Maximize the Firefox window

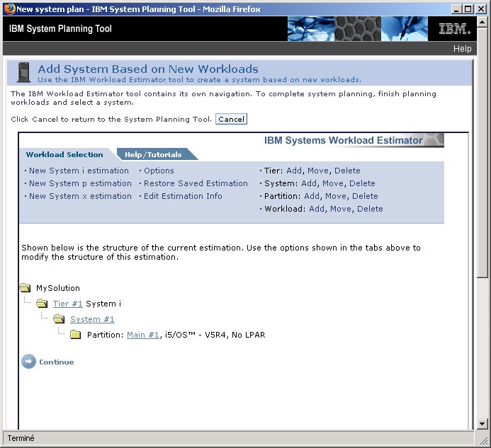coord(468,8)
